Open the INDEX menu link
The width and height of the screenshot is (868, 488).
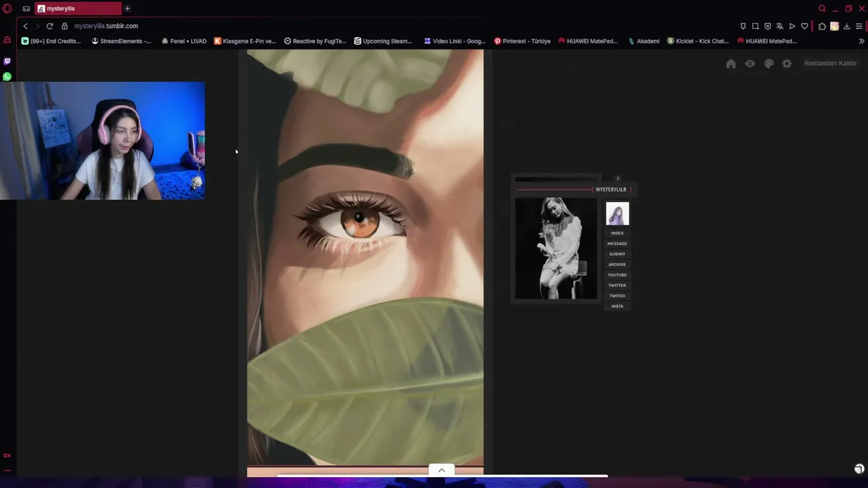(617, 233)
